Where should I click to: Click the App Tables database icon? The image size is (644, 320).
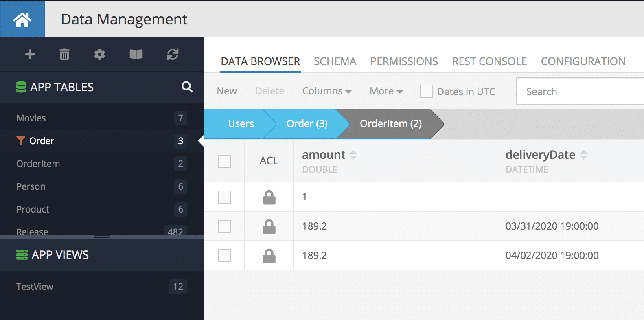21,87
